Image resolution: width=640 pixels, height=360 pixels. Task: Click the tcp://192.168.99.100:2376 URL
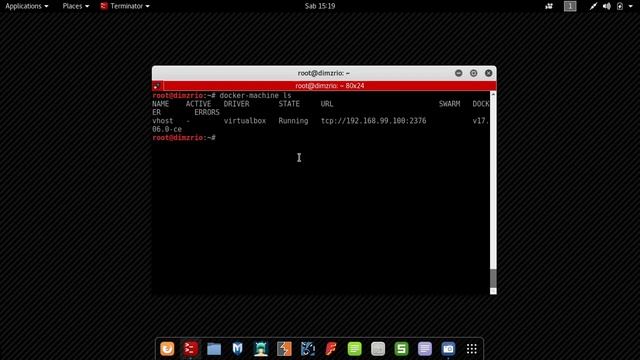click(x=373, y=121)
